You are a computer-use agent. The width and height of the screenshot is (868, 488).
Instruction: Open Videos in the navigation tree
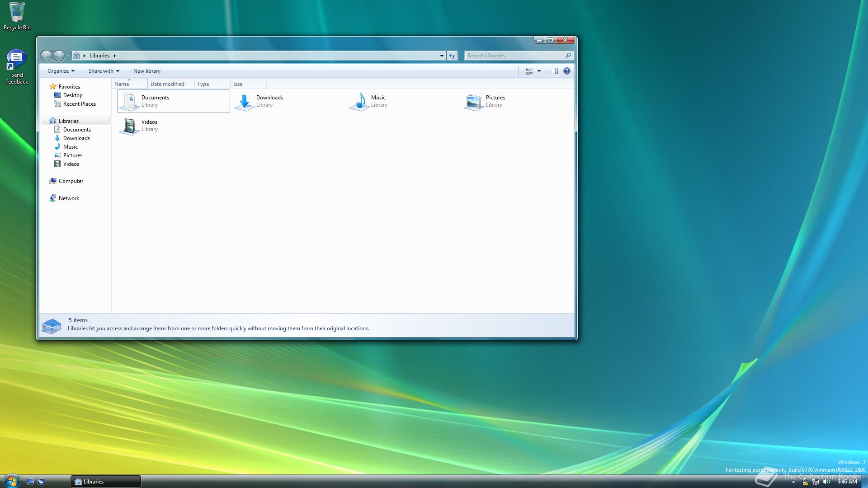(71, 164)
